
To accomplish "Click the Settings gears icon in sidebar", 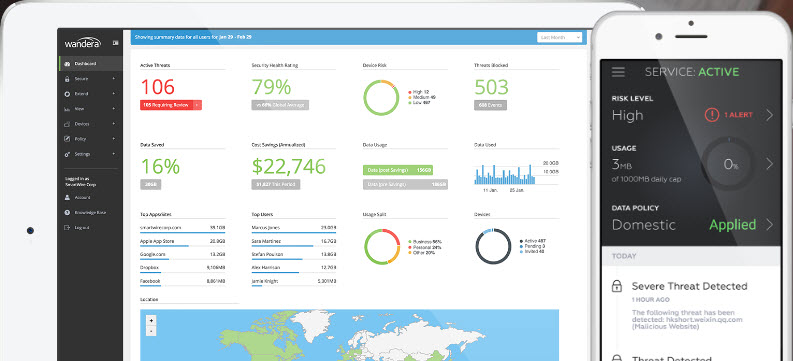I will tap(67, 154).
